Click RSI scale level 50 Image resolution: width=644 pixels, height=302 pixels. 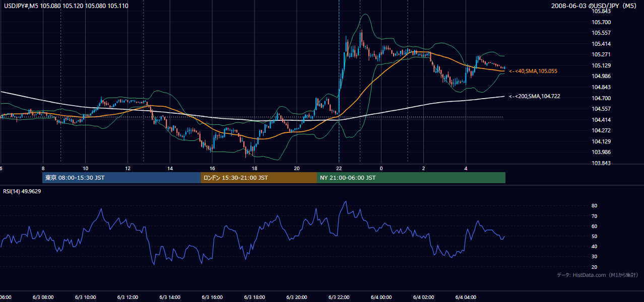coord(594,236)
